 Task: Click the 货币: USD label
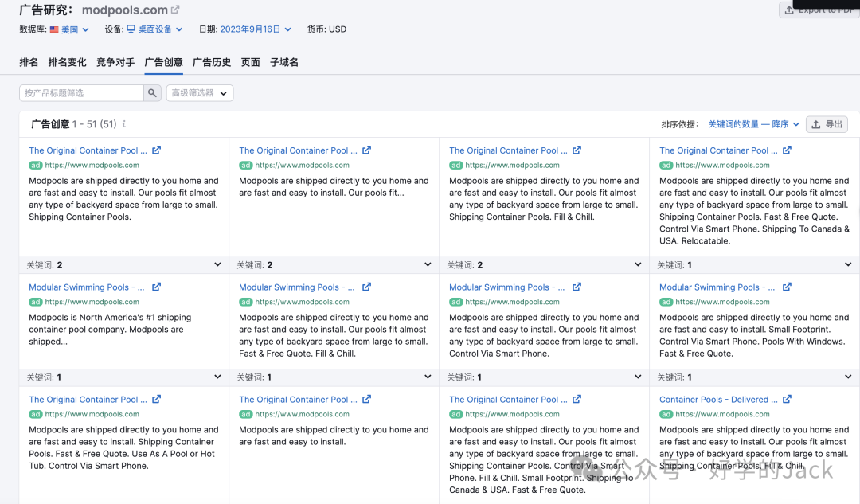[327, 29]
